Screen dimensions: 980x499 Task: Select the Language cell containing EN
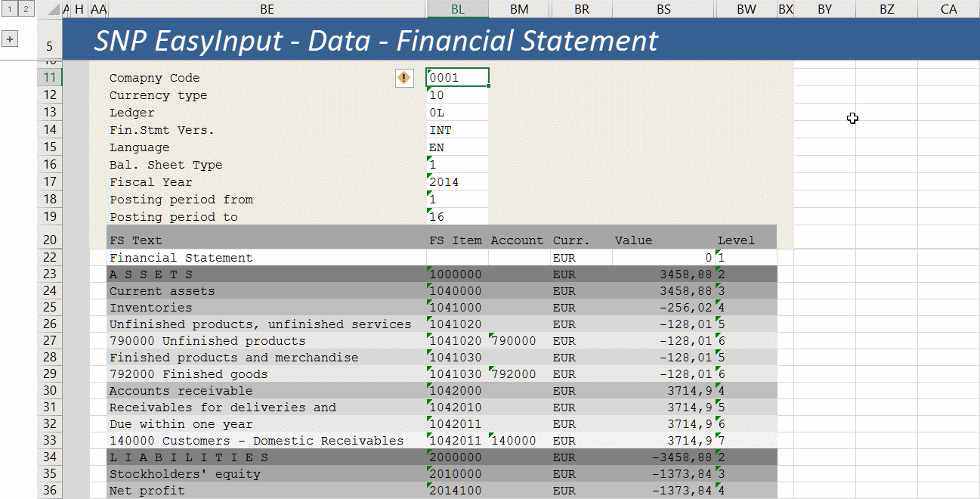click(457, 147)
